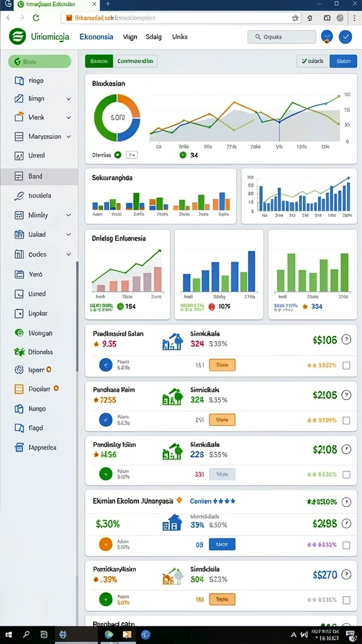Click the blue button at top right of dashboard
The width and height of the screenshot is (362, 644).
pyautogui.click(x=343, y=61)
